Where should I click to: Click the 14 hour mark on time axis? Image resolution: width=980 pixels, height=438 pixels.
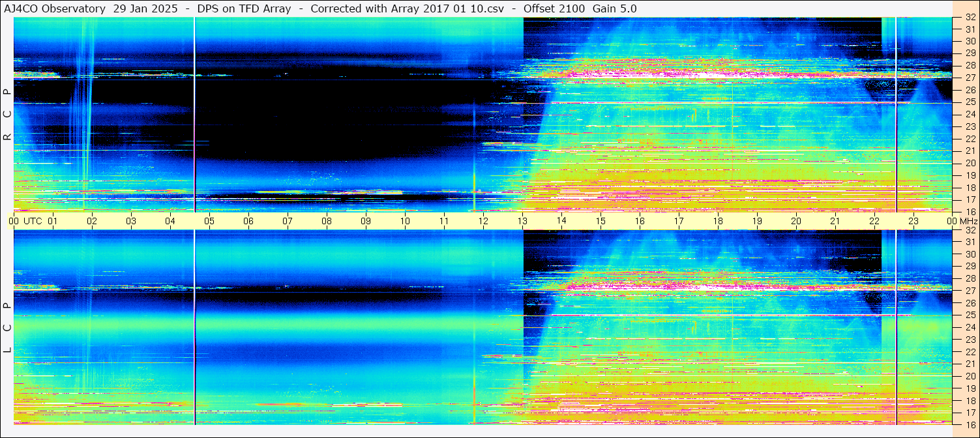coord(561,221)
